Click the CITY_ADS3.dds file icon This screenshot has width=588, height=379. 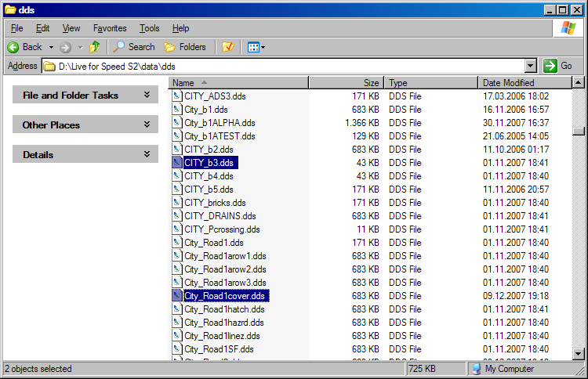click(x=177, y=96)
